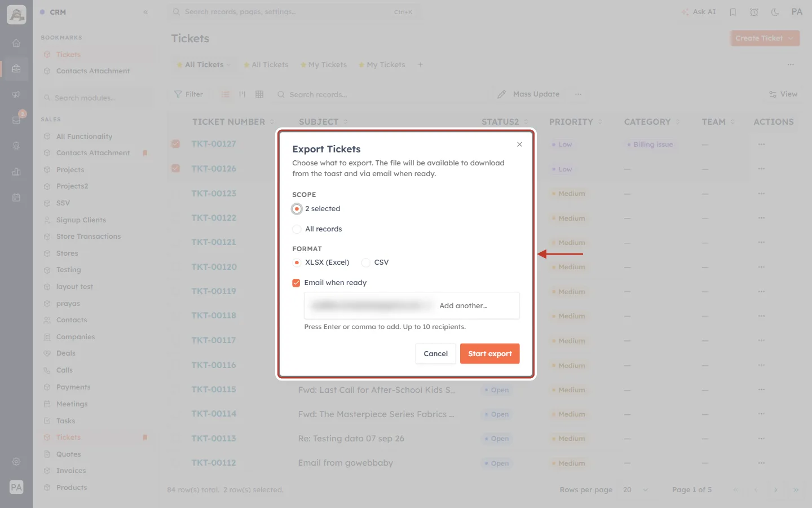The image size is (812, 508).
Task: Switch export format to CSV
Action: tap(366, 262)
